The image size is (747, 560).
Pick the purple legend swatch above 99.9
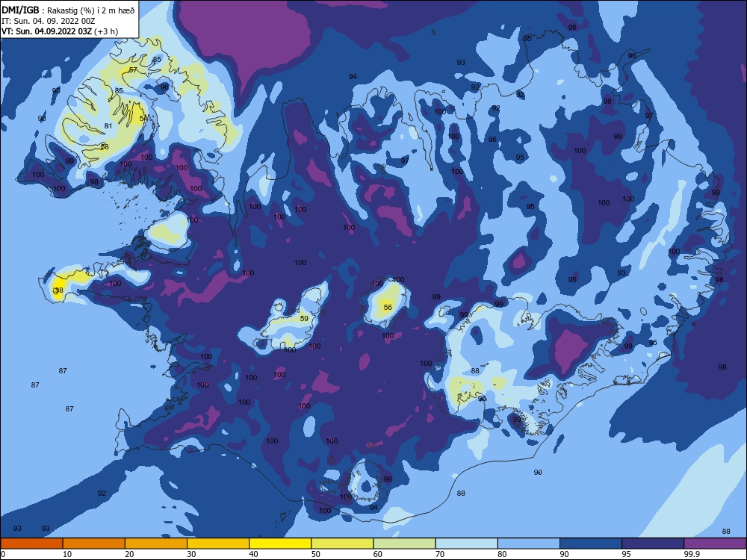tap(716, 544)
